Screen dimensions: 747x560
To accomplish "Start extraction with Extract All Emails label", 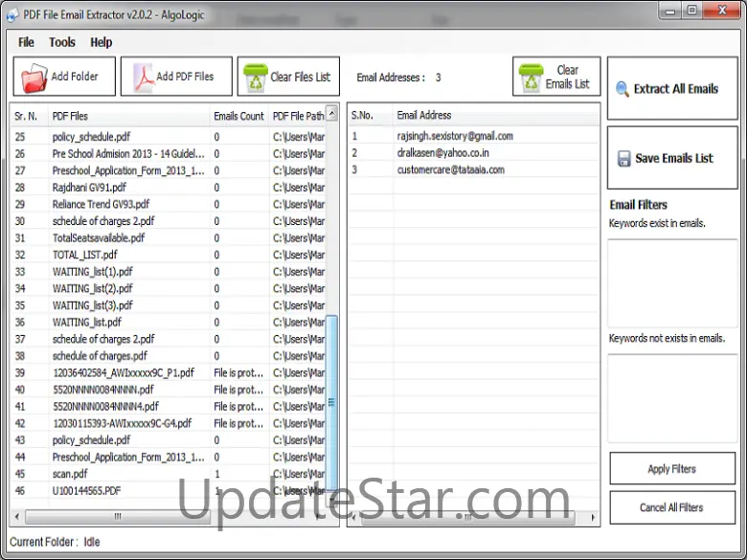I will point(675,89).
